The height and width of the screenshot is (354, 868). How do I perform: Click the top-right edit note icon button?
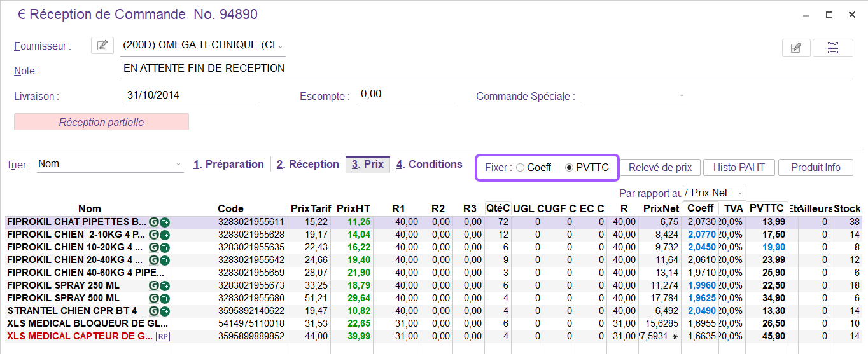[795, 48]
